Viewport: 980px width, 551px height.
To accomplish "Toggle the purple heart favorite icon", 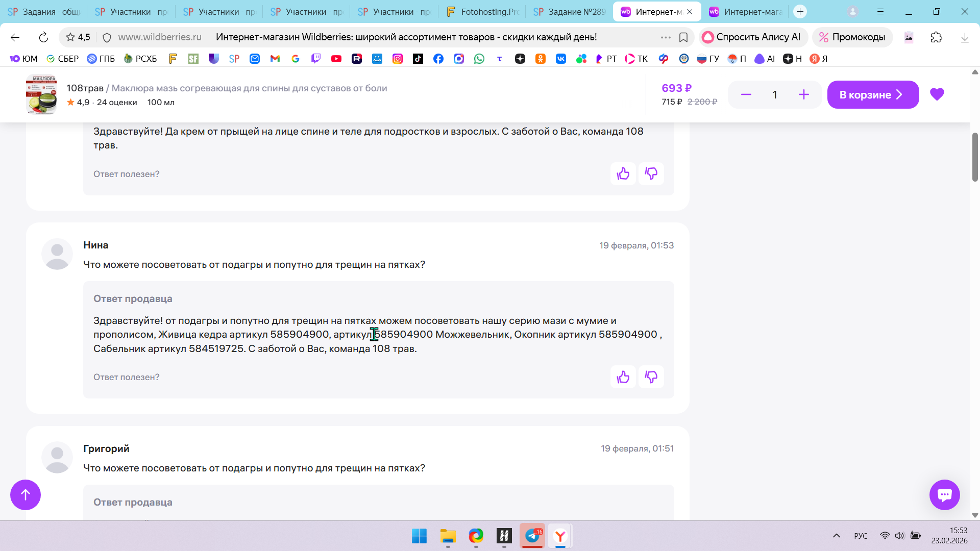I will pos(937,94).
